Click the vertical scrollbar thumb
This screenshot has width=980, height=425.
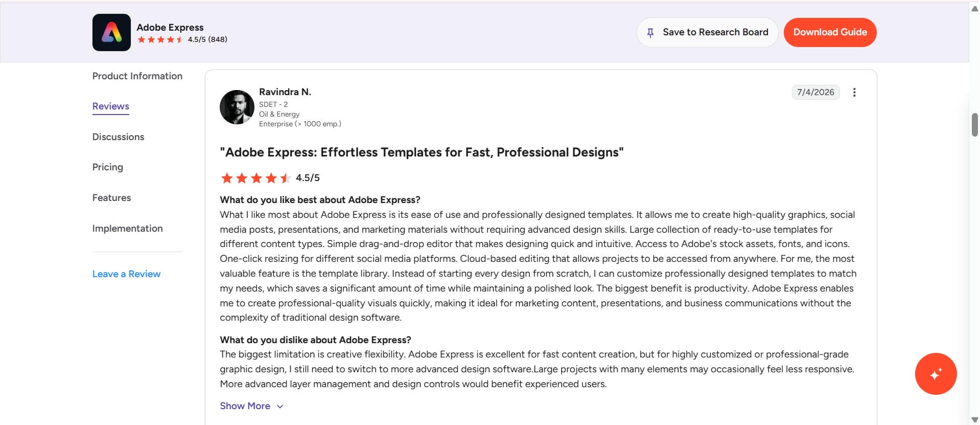pyautogui.click(x=974, y=125)
